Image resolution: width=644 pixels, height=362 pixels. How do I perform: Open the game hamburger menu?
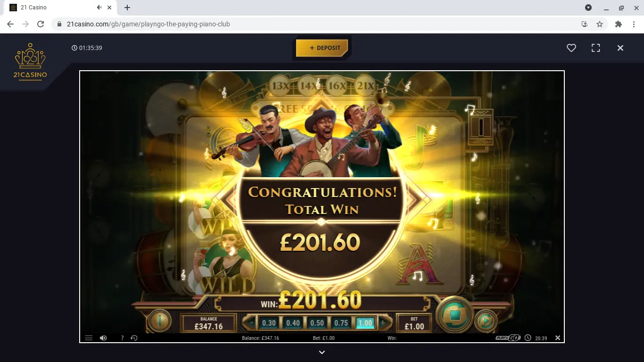point(89,338)
